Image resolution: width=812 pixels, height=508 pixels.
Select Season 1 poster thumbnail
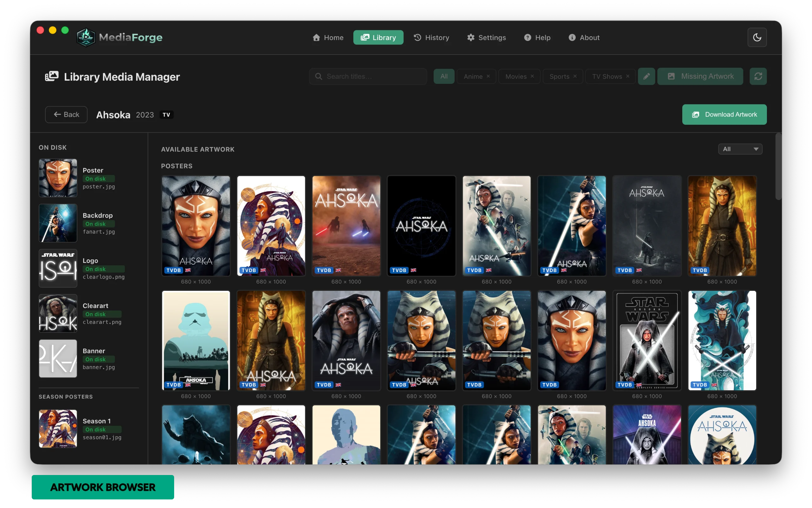(58, 429)
